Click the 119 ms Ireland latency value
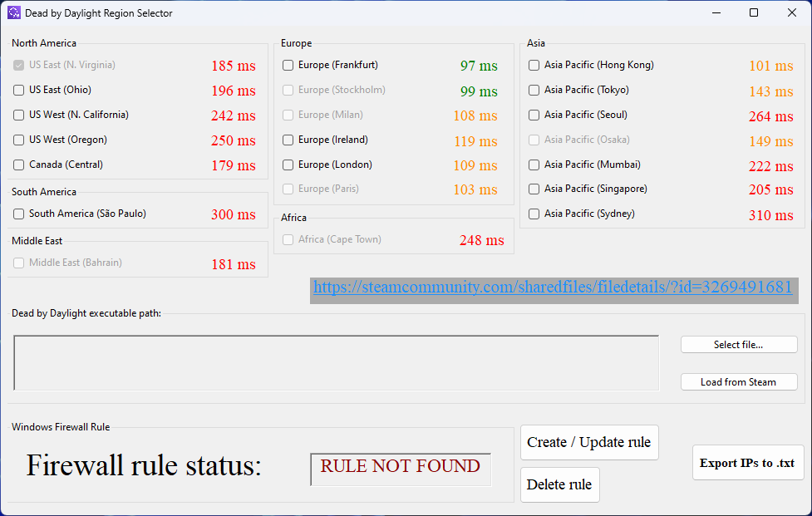The width and height of the screenshot is (812, 516). pyautogui.click(x=476, y=141)
